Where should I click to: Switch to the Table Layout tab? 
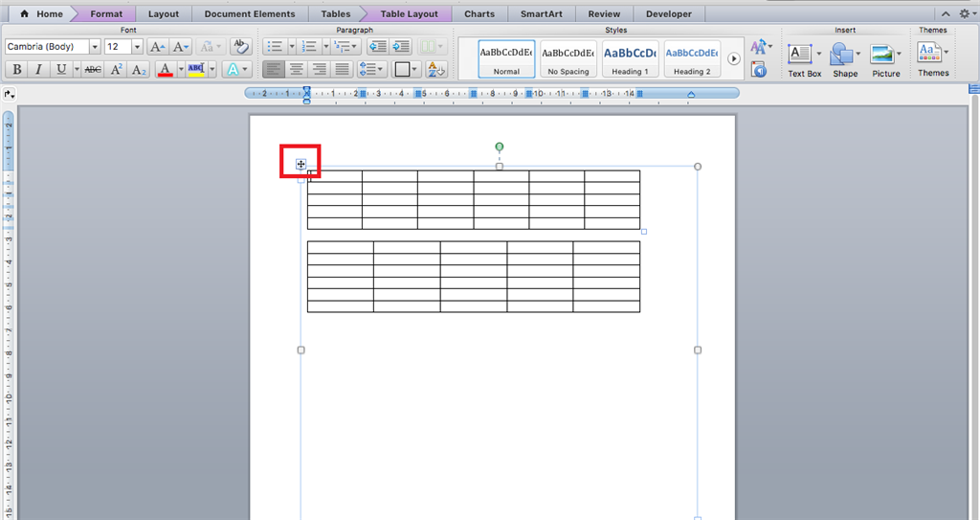(x=410, y=13)
